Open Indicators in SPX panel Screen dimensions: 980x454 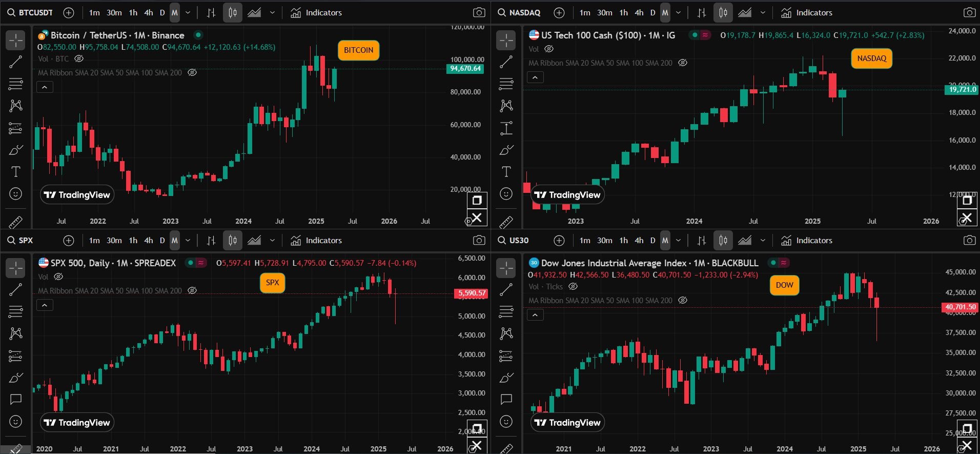(x=316, y=240)
